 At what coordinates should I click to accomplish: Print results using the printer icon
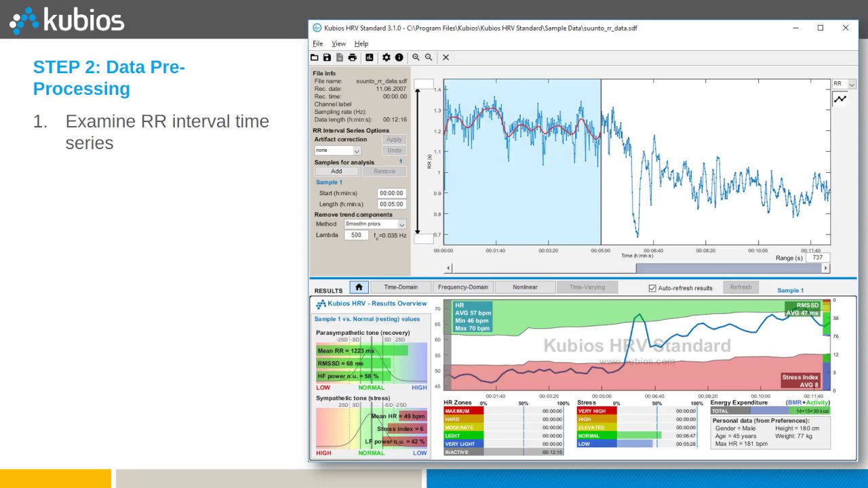[352, 58]
